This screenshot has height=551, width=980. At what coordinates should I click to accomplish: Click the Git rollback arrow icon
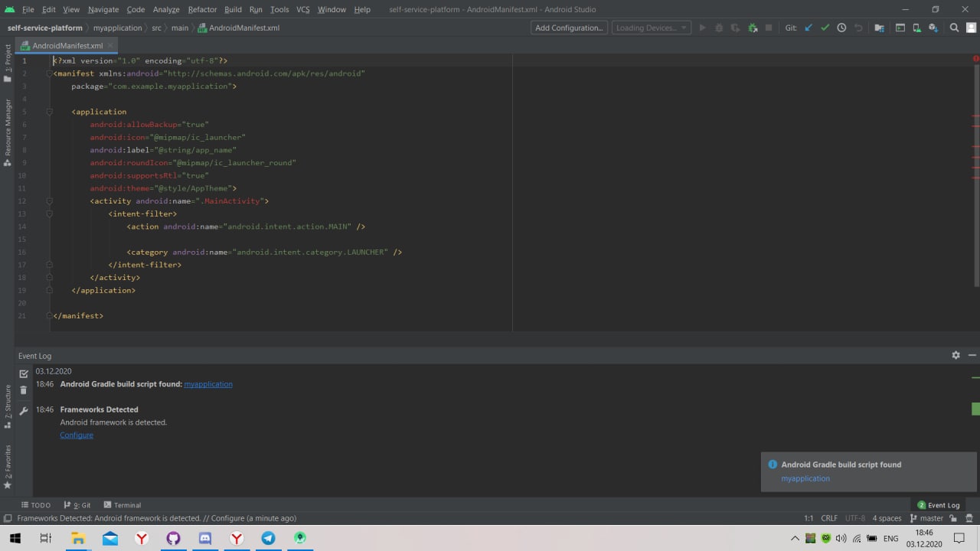[858, 28]
